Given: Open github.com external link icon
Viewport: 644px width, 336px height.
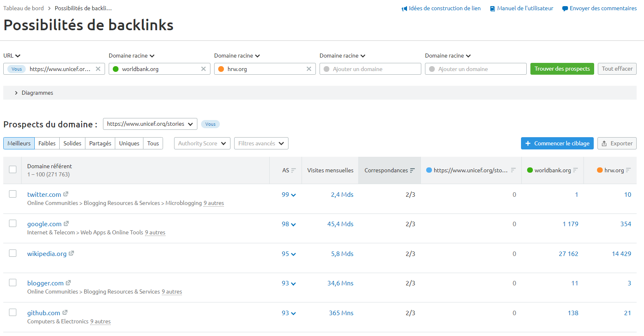Looking at the screenshot, I should [65, 313].
